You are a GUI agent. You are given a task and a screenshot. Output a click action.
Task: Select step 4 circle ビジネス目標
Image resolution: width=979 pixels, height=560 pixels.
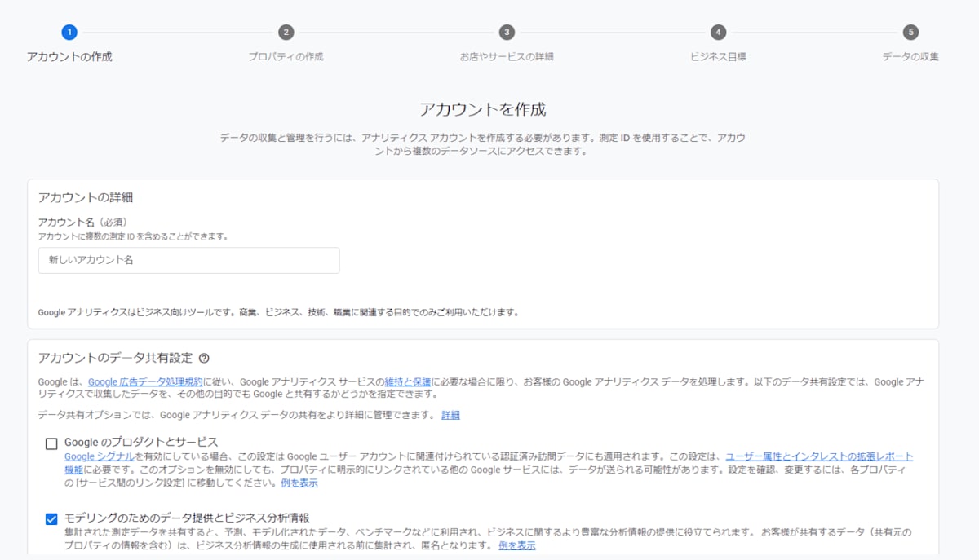[718, 33]
